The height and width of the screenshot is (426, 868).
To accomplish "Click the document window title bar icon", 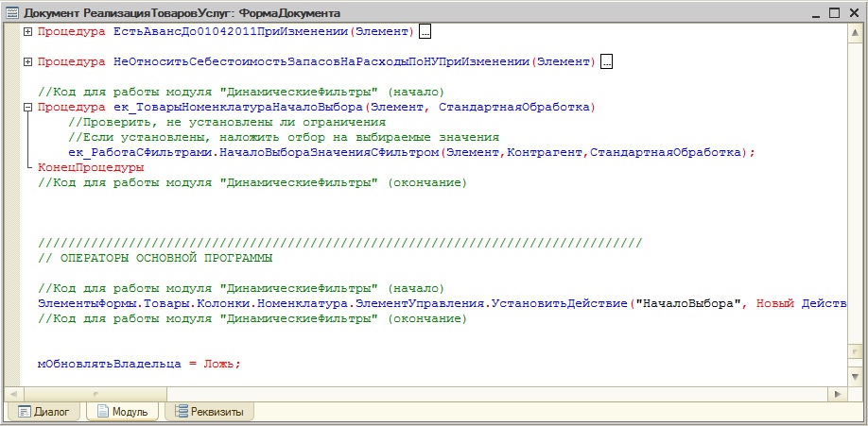I will coord(12,12).
